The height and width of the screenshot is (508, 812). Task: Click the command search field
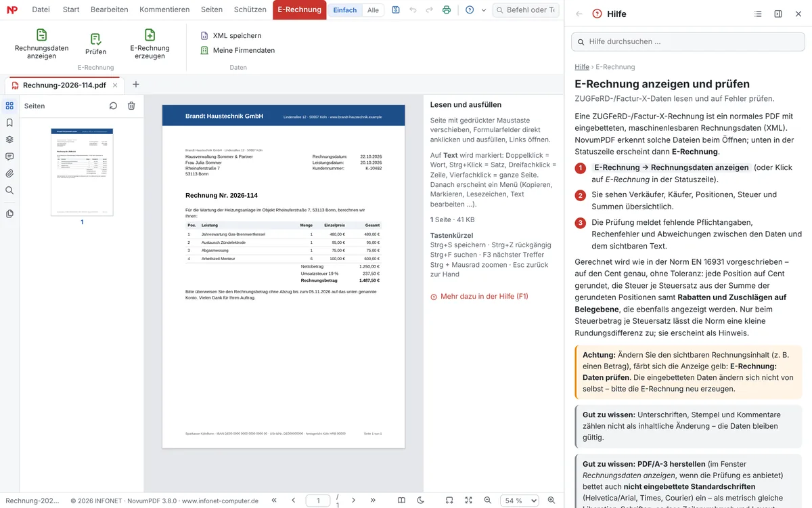[526, 10]
